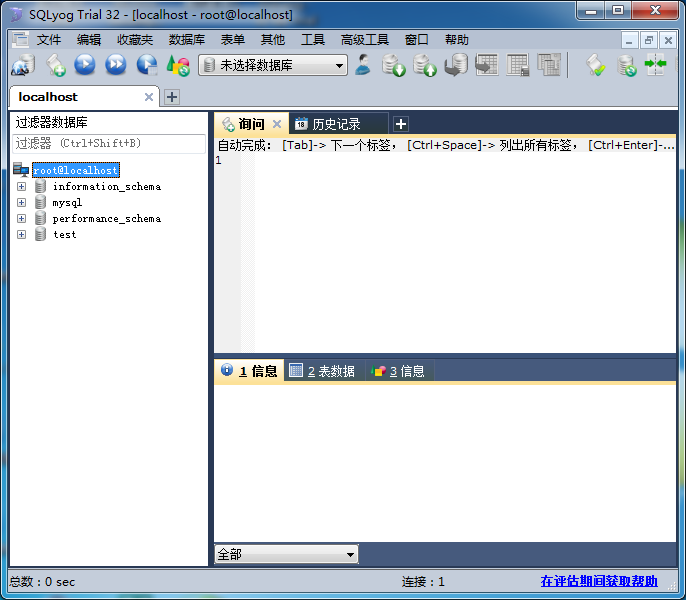Viewport: 686px width, 600px height.
Task: Open the 文件 menu
Action: [49, 40]
